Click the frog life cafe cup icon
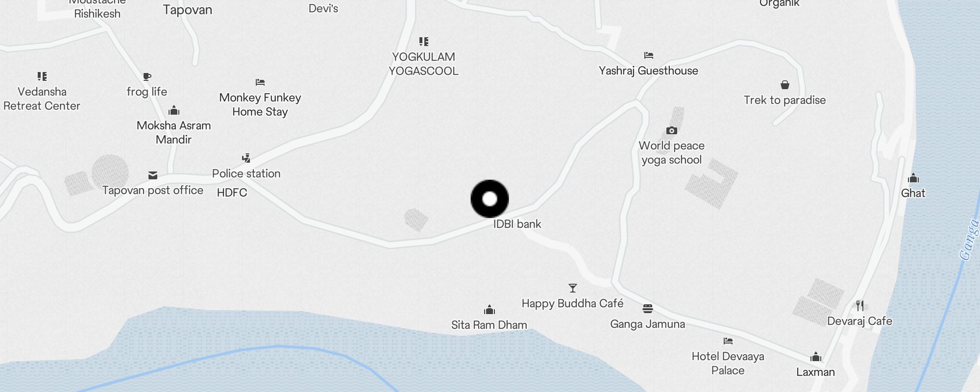This screenshot has width=980, height=392. click(147, 76)
